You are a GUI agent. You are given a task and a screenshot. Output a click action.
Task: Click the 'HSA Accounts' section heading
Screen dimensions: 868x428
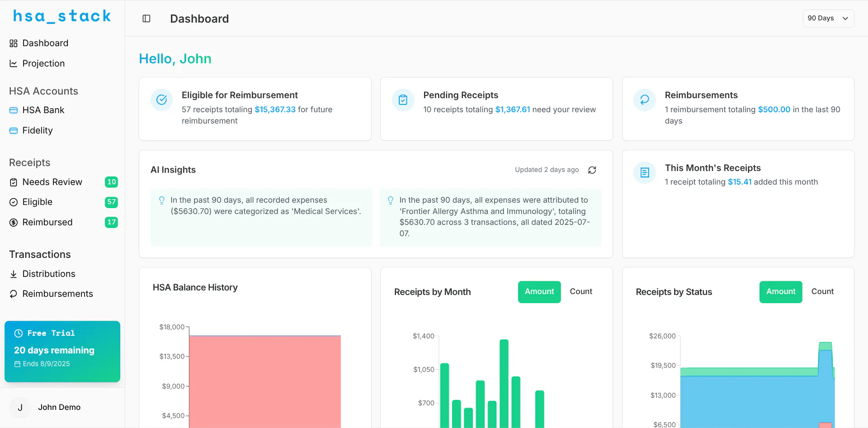tap(43, 91)
